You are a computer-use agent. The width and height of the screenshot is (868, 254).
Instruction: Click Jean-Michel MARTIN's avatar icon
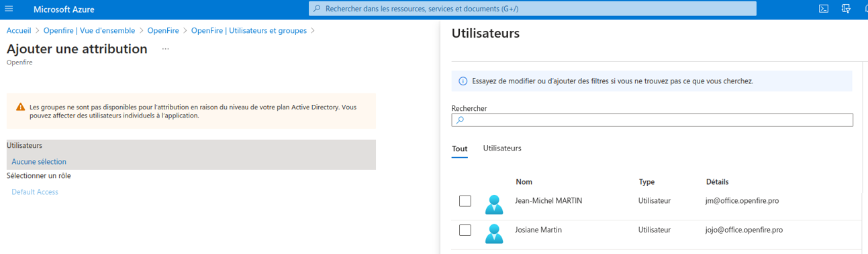494,204
